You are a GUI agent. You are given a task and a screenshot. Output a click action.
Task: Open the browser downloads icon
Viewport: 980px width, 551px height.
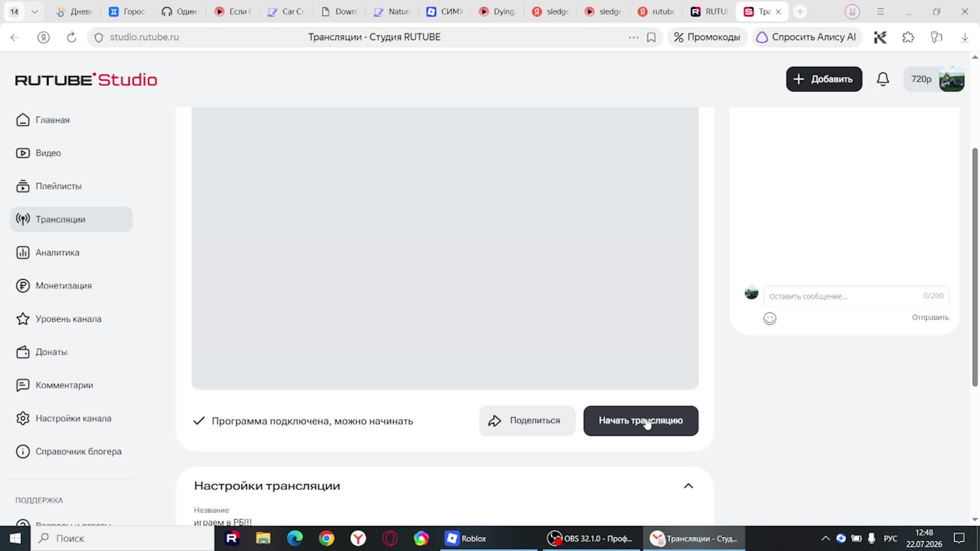[965, 37]
